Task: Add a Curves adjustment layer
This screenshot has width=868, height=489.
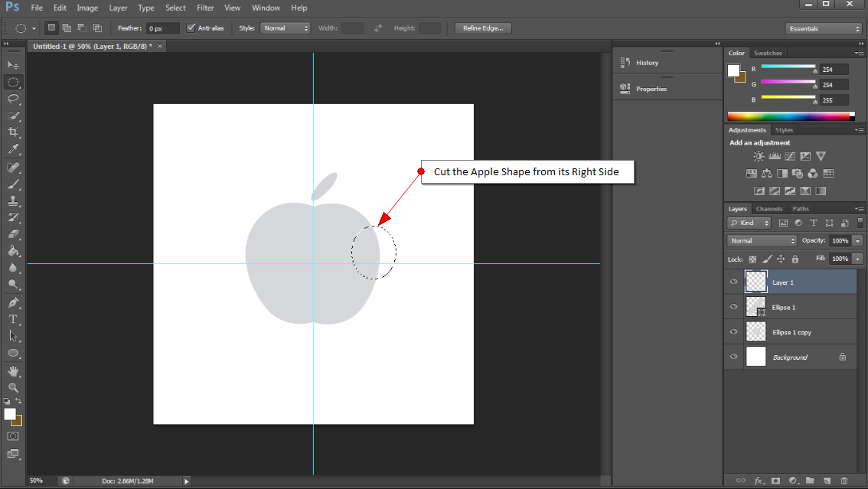Action: pos(790,155)
